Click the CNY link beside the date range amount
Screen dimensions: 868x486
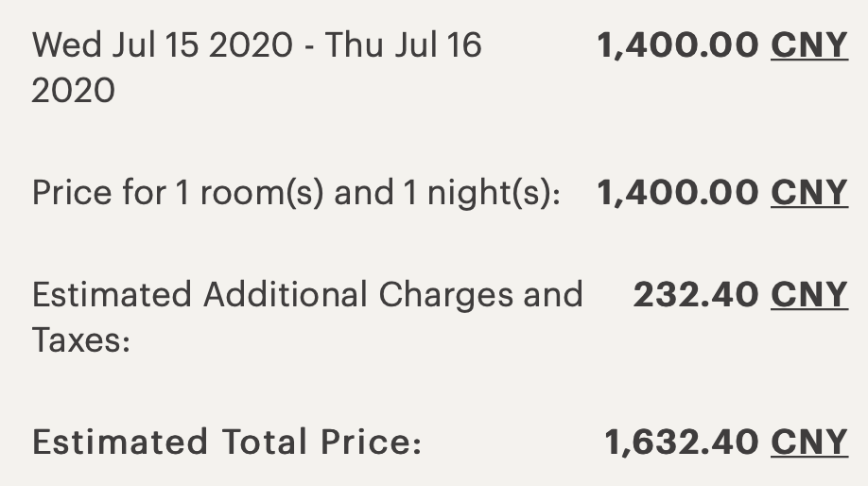tap(809, 45)
